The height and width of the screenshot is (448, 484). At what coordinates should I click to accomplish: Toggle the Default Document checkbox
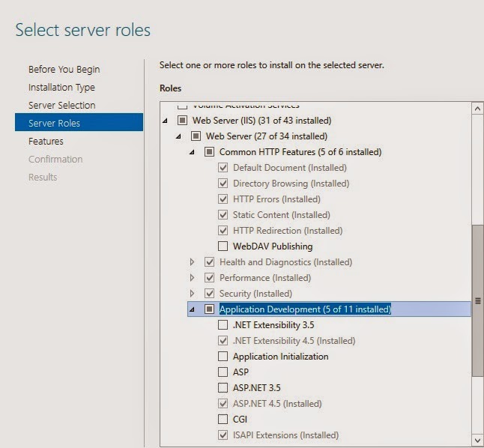point(223,168)
